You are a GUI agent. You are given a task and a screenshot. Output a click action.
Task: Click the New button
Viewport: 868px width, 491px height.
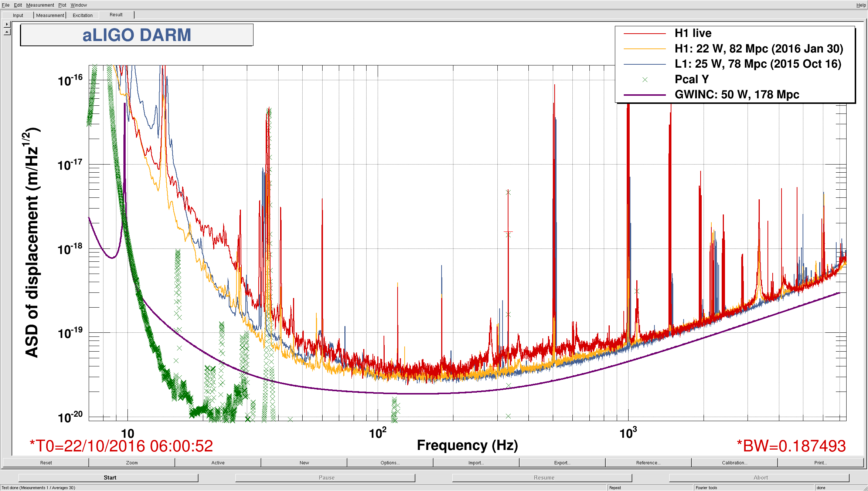[304, 463]
